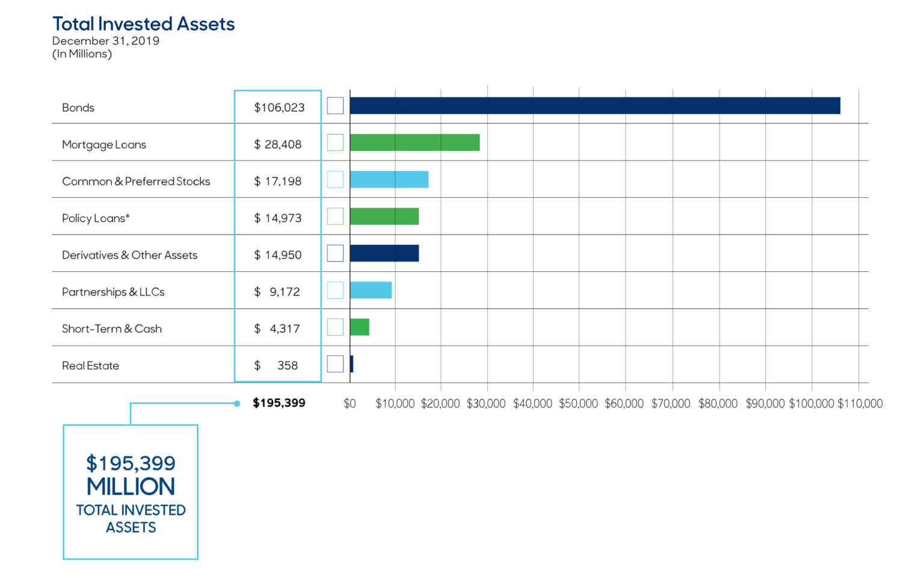The image size is (924, 578).
Task: Click the December 31, 2019 subtitle
Action: click(105, 41)
